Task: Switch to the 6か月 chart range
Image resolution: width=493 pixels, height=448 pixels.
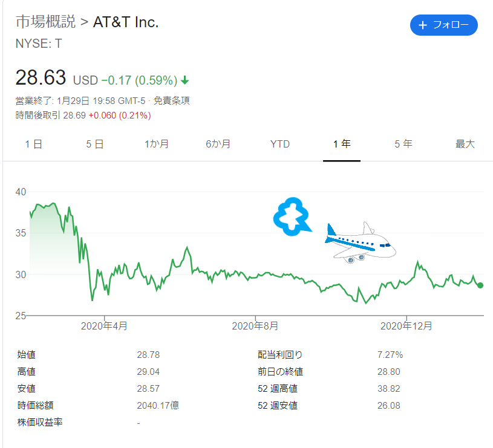Action: [x=218, y=144]
